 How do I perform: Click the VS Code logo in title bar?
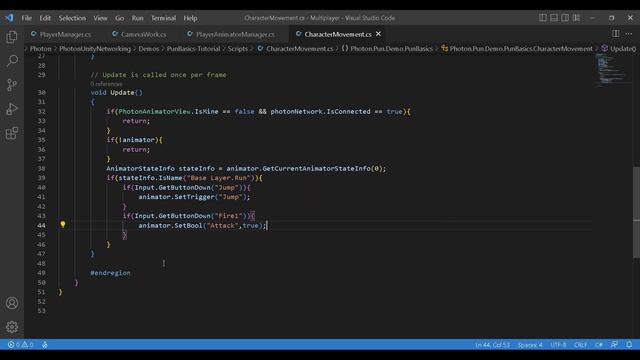9,18
